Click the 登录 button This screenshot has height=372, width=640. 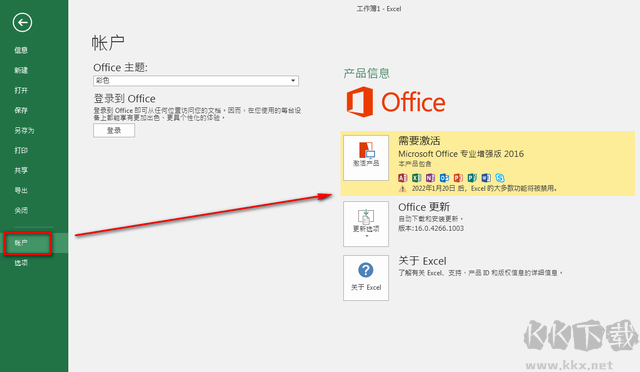(x=114, y=131)
